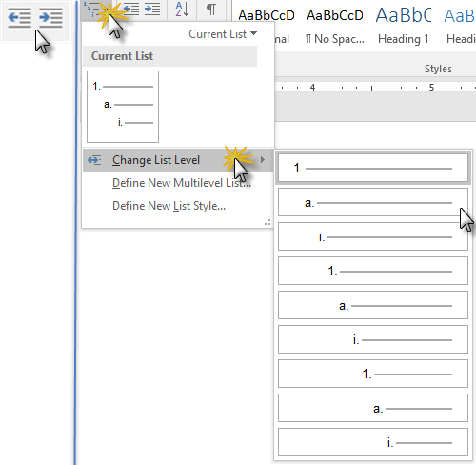Open the Current List filter dropdown

pyautogui.click(x=223, y=34)
